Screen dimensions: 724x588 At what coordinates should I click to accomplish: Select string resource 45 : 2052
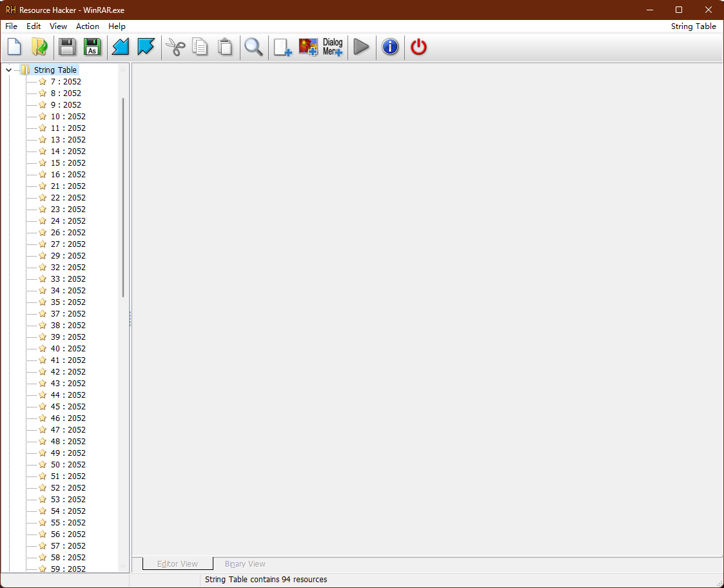click(x=68, y=407)
